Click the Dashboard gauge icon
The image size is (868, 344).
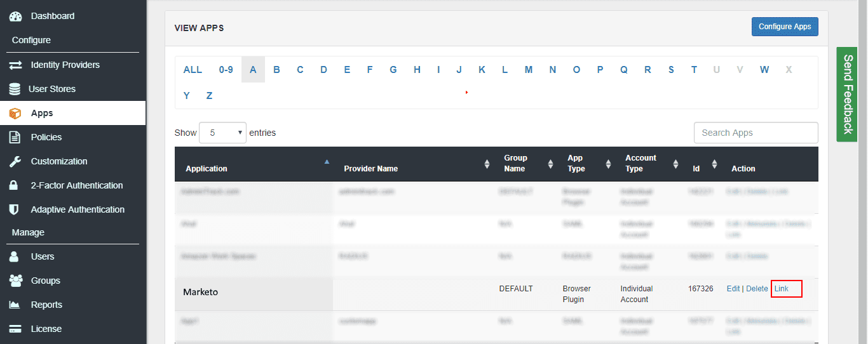coord(15,16)
